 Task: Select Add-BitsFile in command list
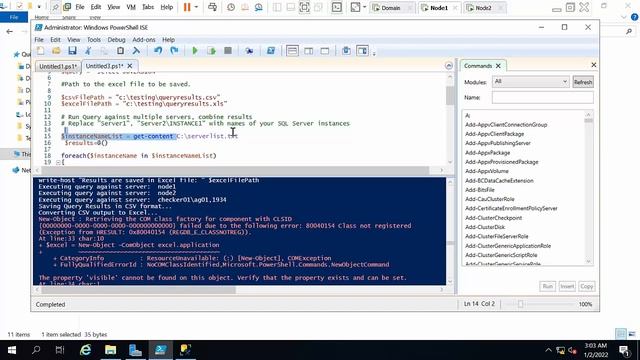[x=480, y=190]
